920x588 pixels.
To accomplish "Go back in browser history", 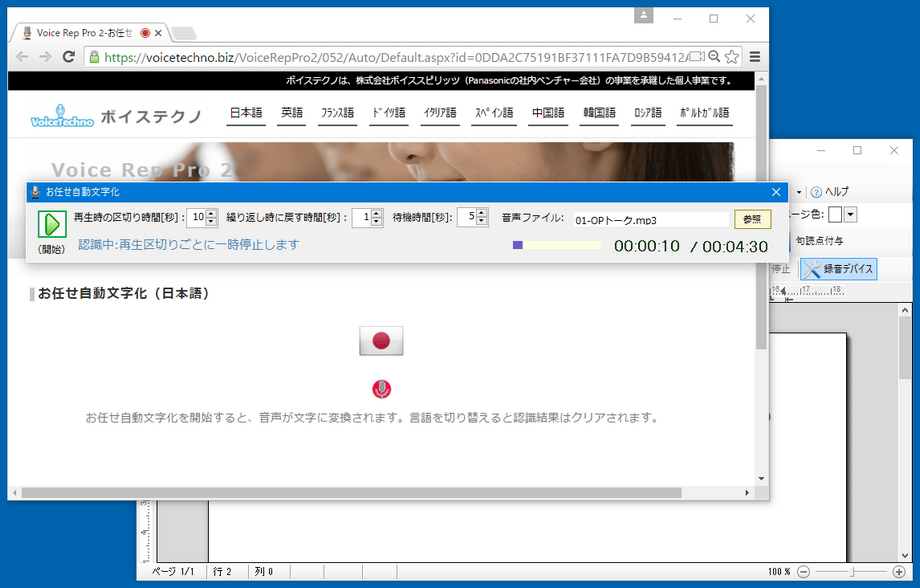I will [22, 57].
